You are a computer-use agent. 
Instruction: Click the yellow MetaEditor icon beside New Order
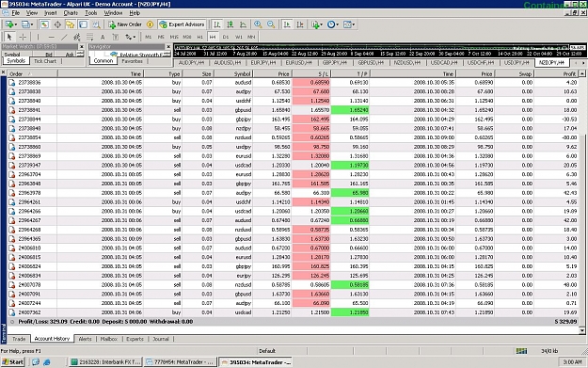[150, 24]
